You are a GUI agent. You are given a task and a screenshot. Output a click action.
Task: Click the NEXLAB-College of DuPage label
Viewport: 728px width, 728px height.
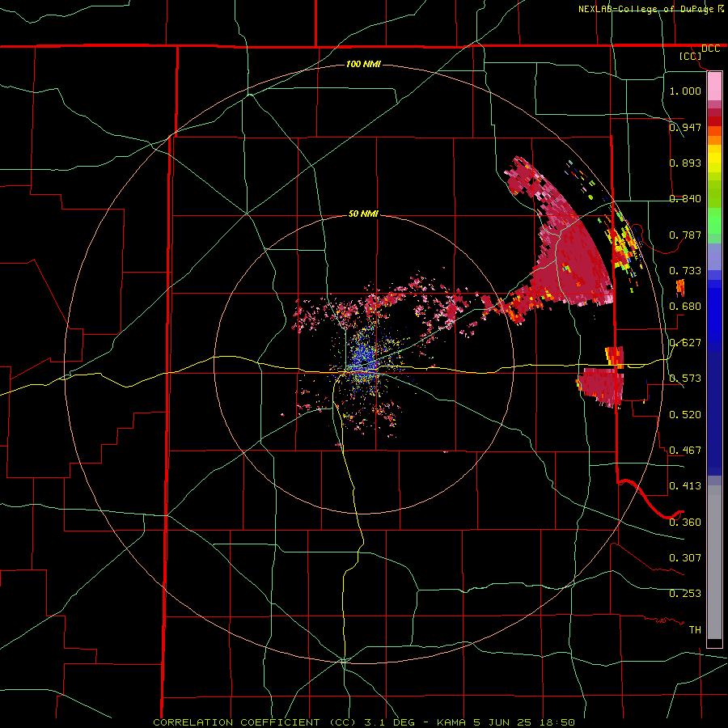[x=651, y=9]
